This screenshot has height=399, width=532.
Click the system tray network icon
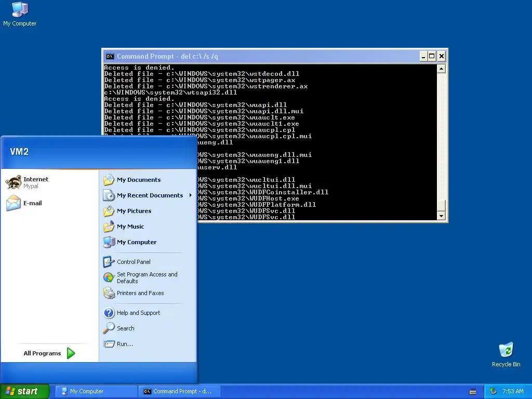coord(493,391)
